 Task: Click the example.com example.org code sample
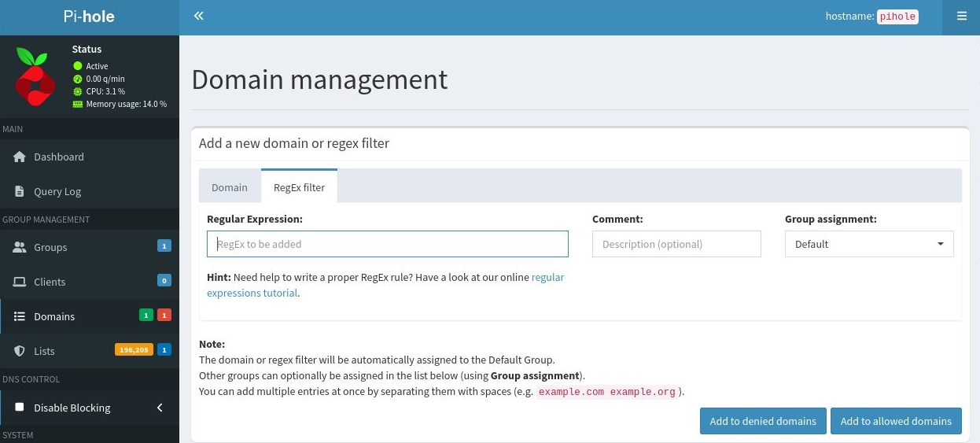(606, 392)
